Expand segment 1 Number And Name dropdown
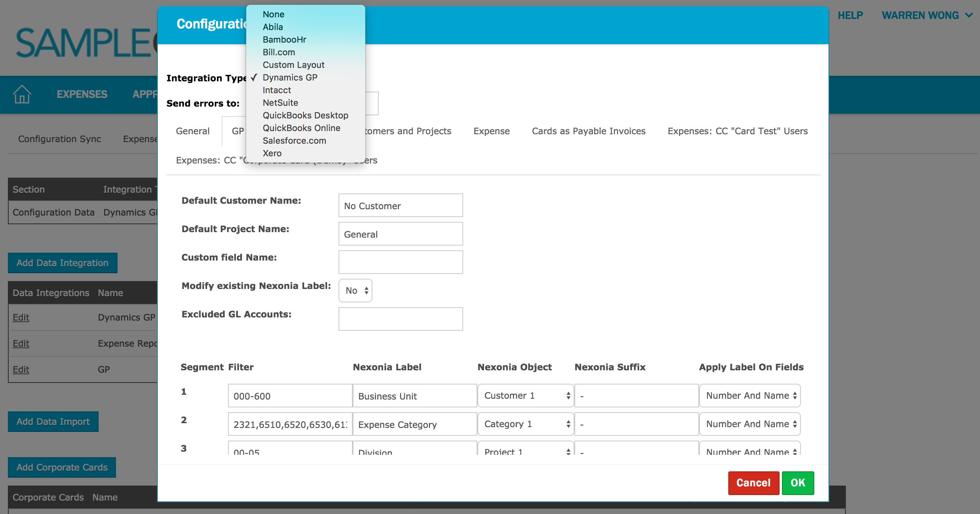 pos(750,396)
